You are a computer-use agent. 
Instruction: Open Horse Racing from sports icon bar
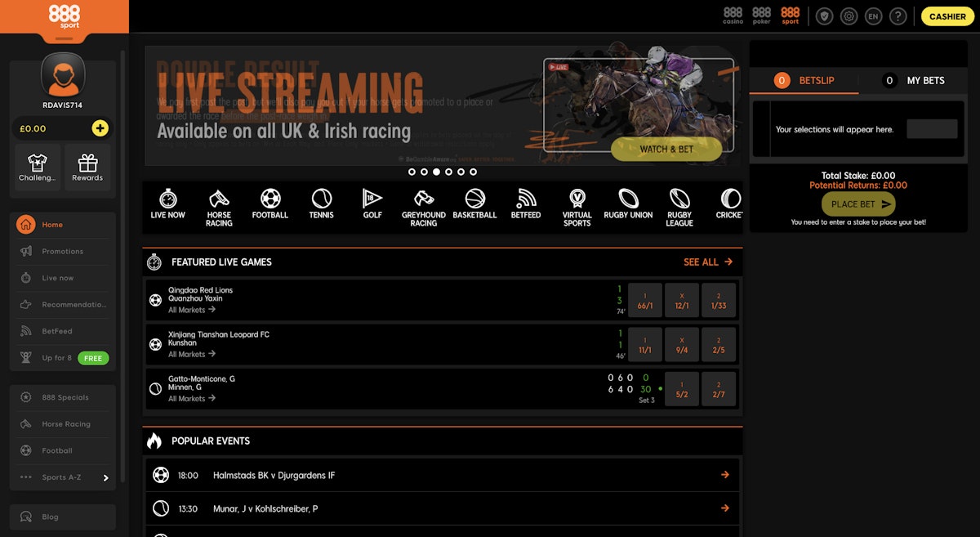219,207
